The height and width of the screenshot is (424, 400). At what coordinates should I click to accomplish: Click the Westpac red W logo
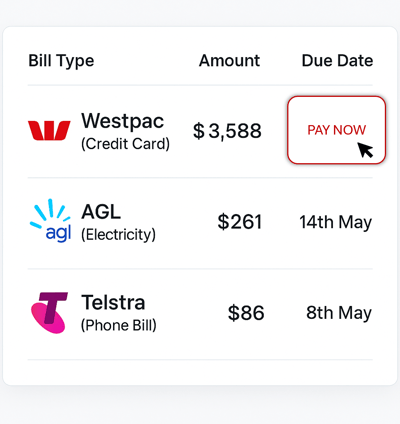pyautogui.click(x=49, y=130)
